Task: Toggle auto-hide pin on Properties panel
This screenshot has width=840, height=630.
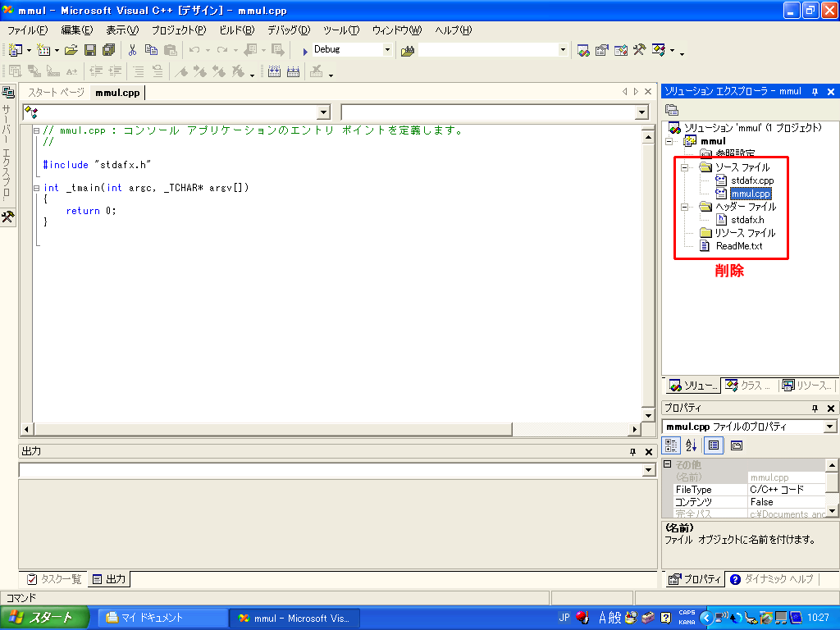Action: [815, 409]
